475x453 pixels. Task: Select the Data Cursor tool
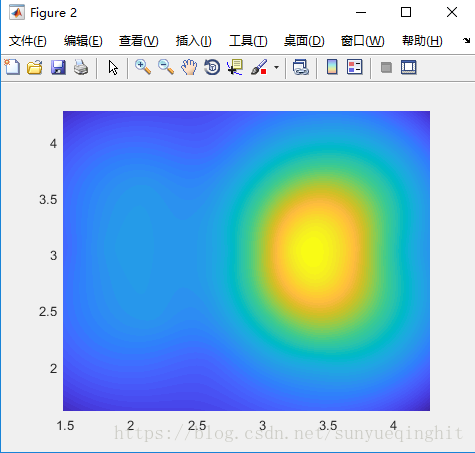click(235, 67)
